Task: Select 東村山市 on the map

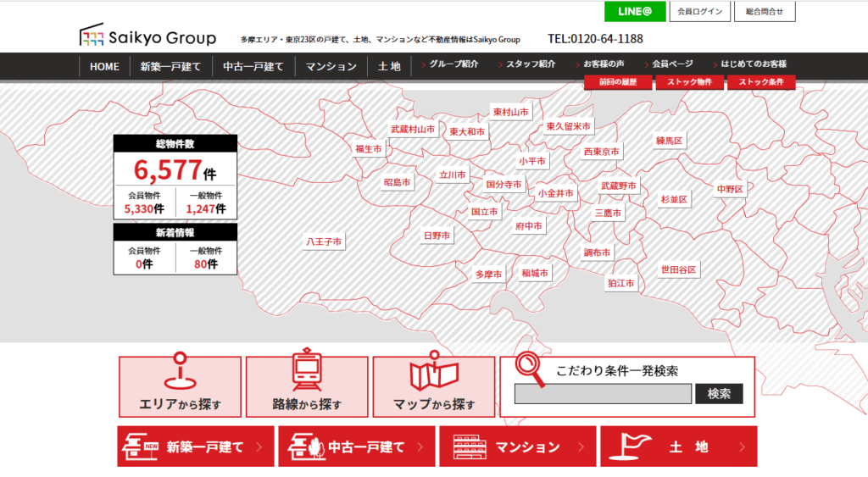Action: pyautogui.click(x=510, y=112)
